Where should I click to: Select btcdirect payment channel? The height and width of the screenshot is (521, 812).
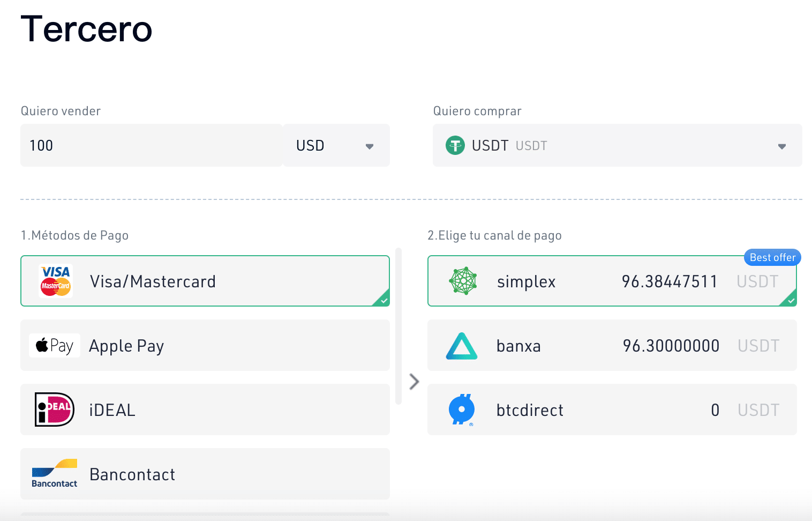(612, 410)
